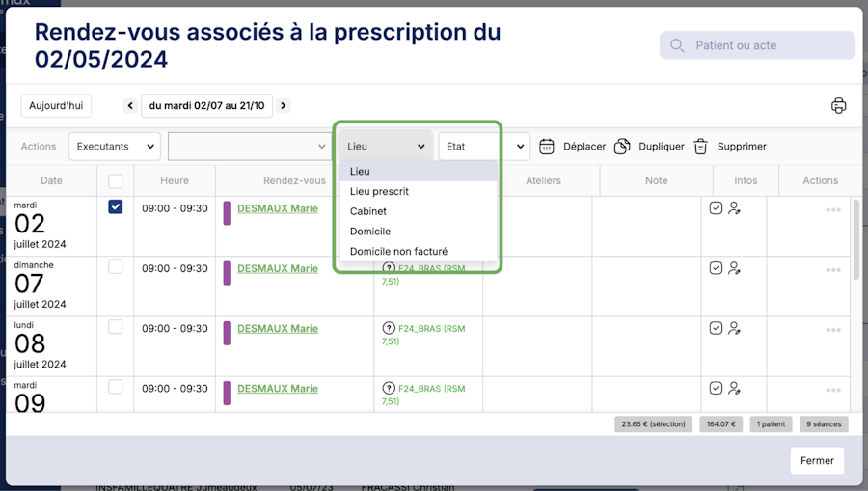The height and width of the screenshot is (491, 868).
Task: Click next date range arrow
Action: [x=284, y=106]
